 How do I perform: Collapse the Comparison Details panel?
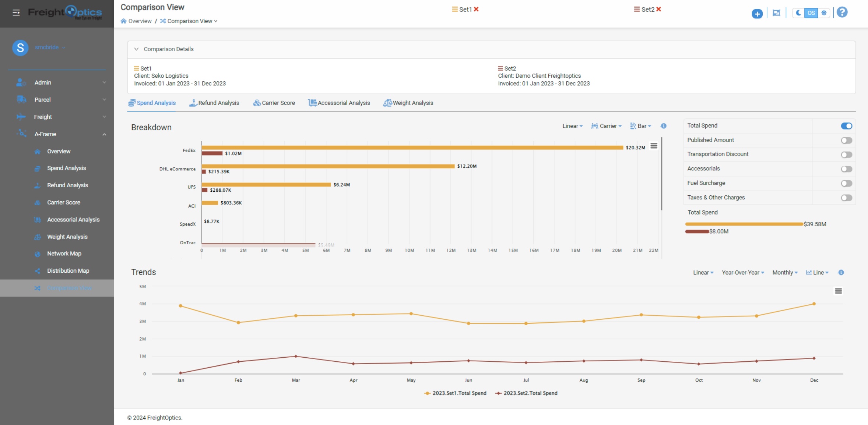(x=136, y=49)
